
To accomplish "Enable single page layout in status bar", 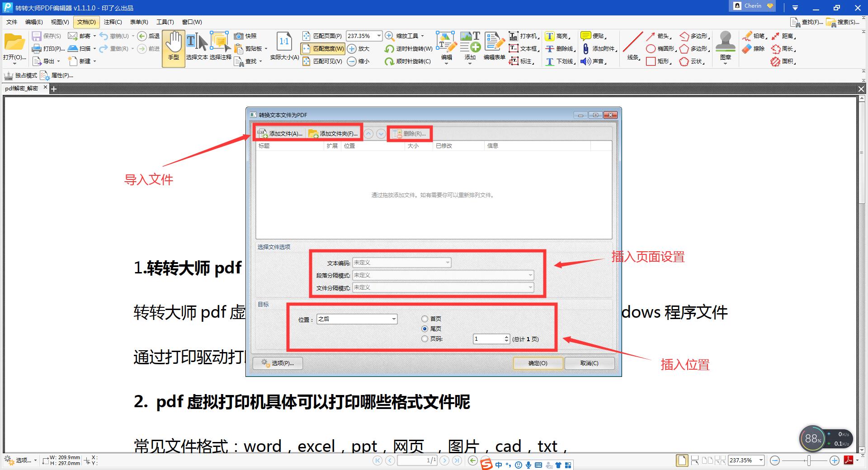I will pyautogui.click(x=682, y=461).
